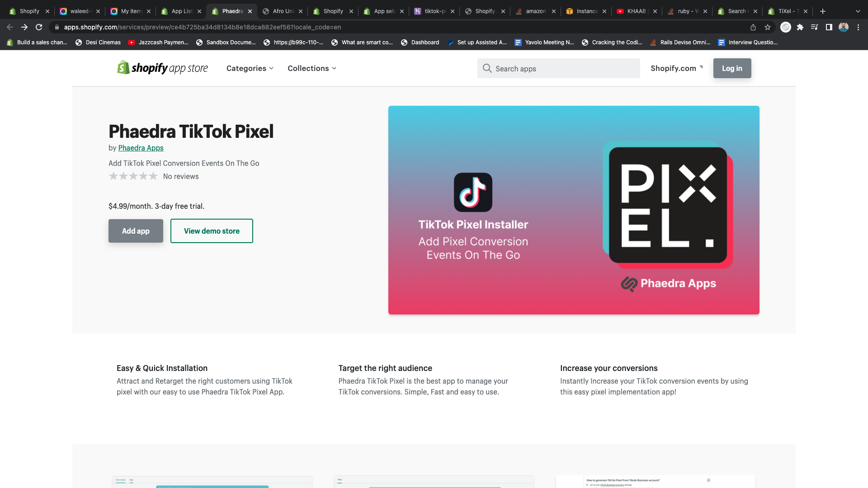Open Chrome three-dot menu
Image resolution: width=868 pixels, height=488 pixels.
[x=858, y=27]
